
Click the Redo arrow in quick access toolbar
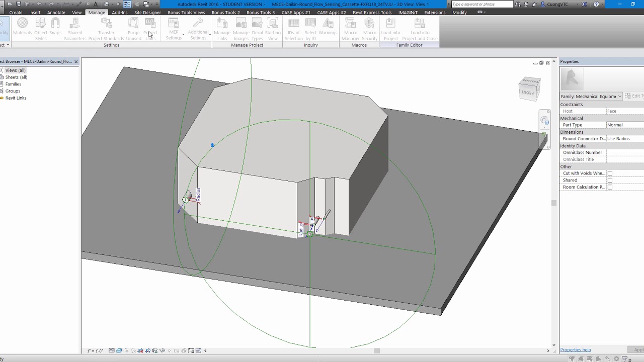coord(51,4)
